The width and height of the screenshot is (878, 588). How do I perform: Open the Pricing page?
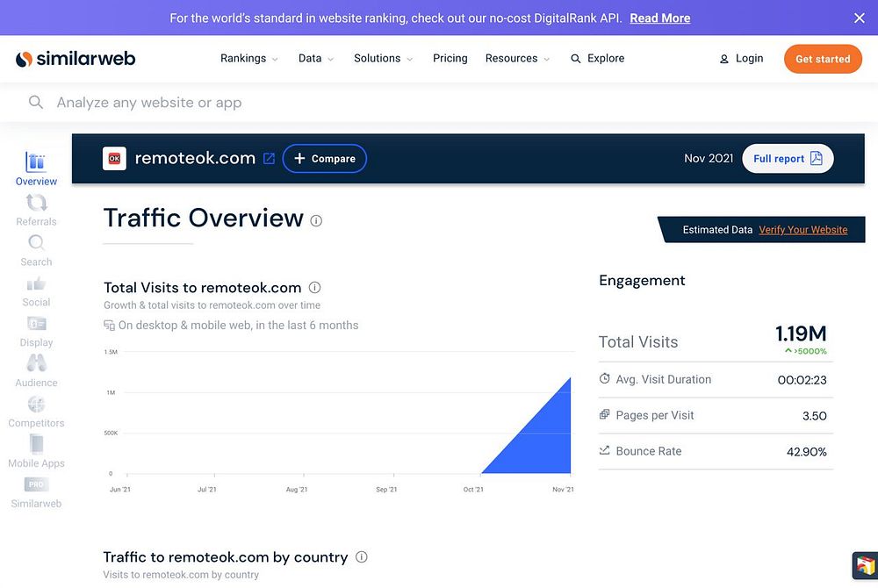coord(450,58)
